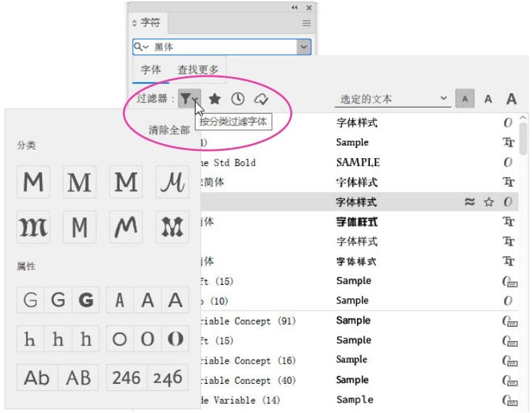The width and height of the screenshot is (532, 413).
Task: Open the 字符 panel menu
Action: coord(307,23)
